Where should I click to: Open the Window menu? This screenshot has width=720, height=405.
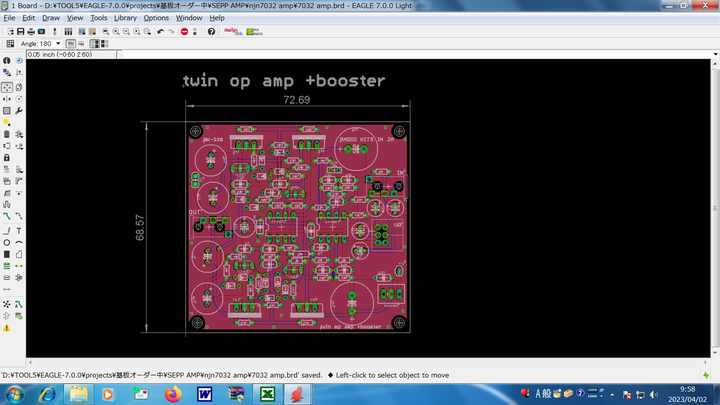click(x=189, y=18)
